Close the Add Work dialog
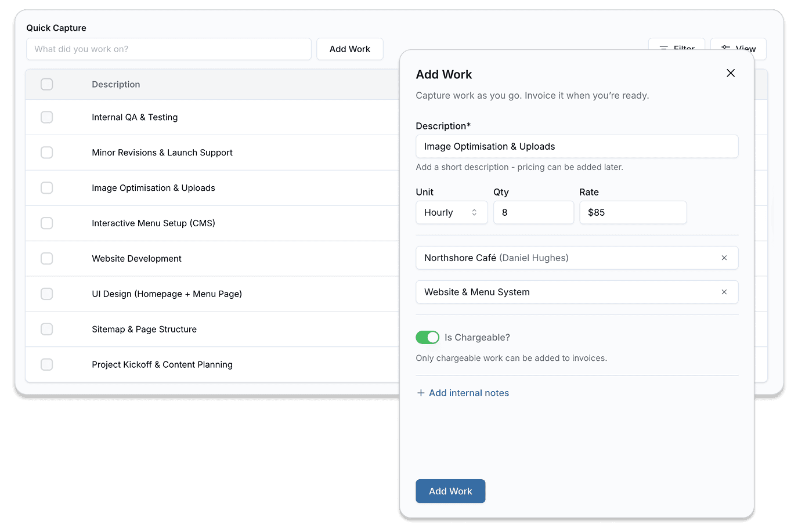This screenshot has width=798, height=532. (731, 73)
